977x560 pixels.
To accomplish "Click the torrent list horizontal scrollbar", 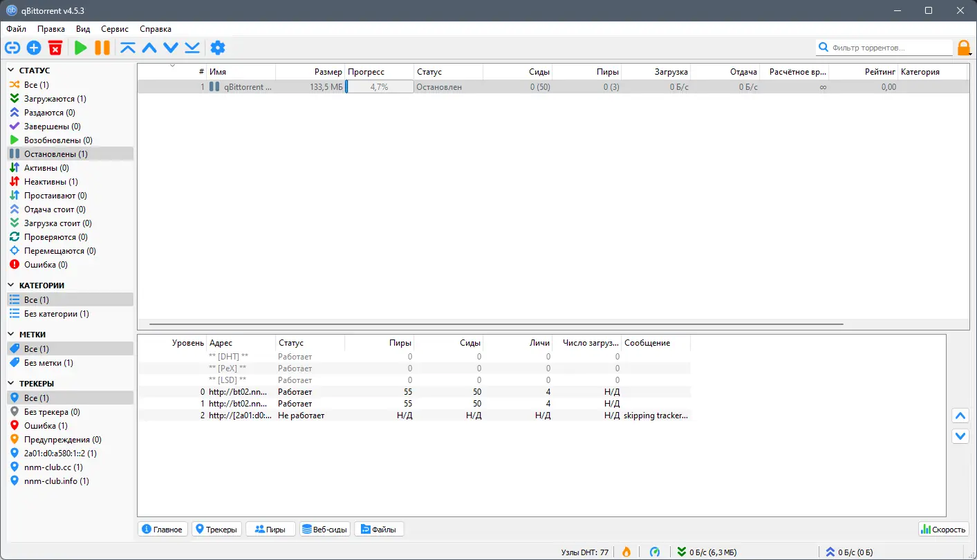I will point(496,324).
